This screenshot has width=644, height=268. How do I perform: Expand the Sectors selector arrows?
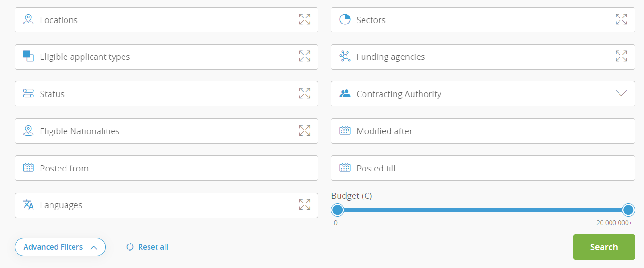pyautogui.click(x=621, y=19)
